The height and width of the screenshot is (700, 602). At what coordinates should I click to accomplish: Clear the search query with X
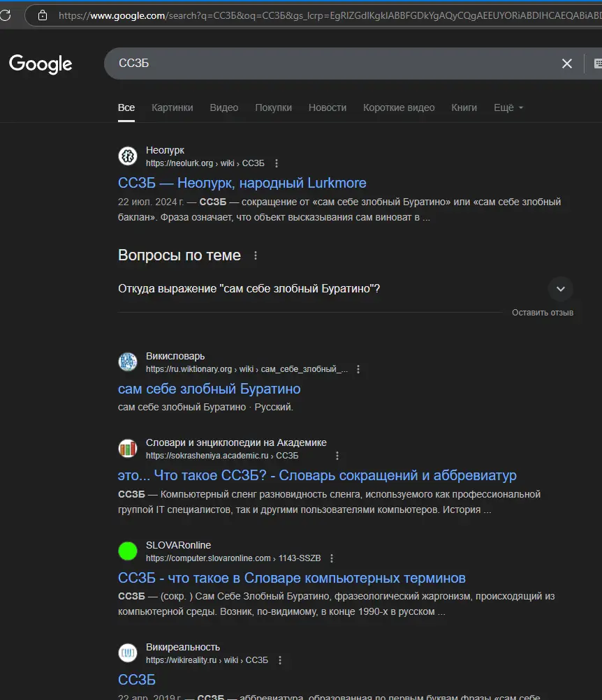click(567, 64)
